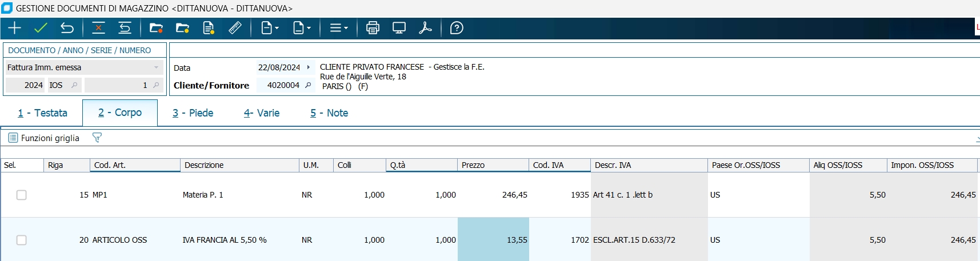Image resolution: width=980 pixels, height=261 pixels.
Task: Open the folder icon with yellow dot
Action: [x=182, y=28]
